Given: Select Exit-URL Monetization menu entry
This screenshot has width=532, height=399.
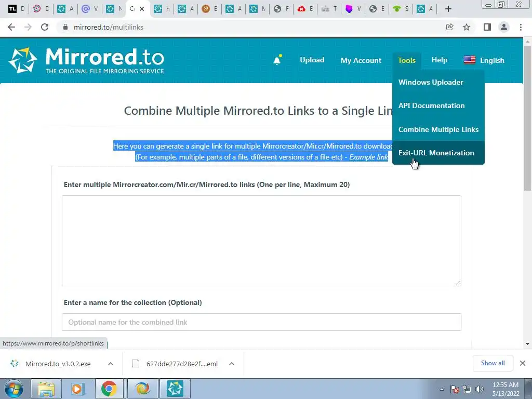Looking at the screenshot, I should (x=436, y=153).
